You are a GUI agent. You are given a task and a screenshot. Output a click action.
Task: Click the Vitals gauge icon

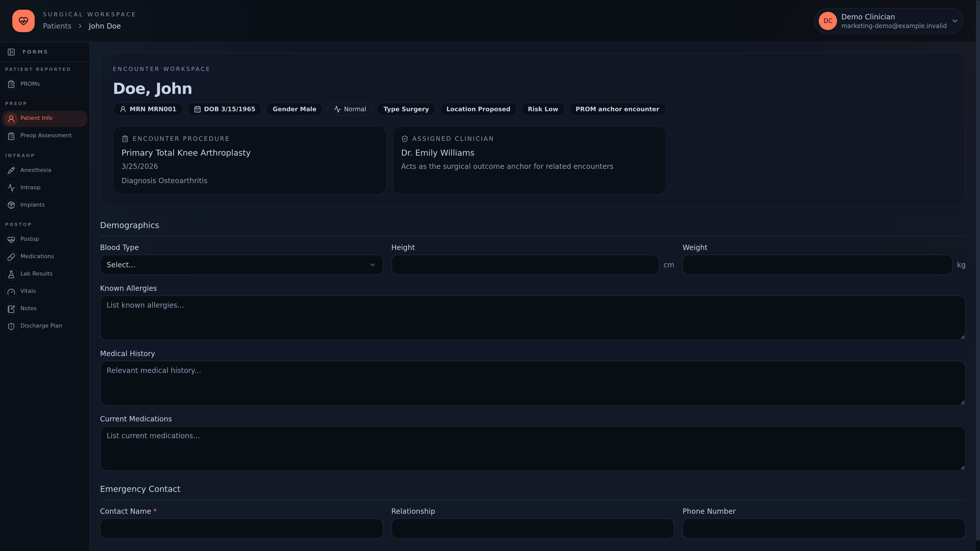point(11,291)
